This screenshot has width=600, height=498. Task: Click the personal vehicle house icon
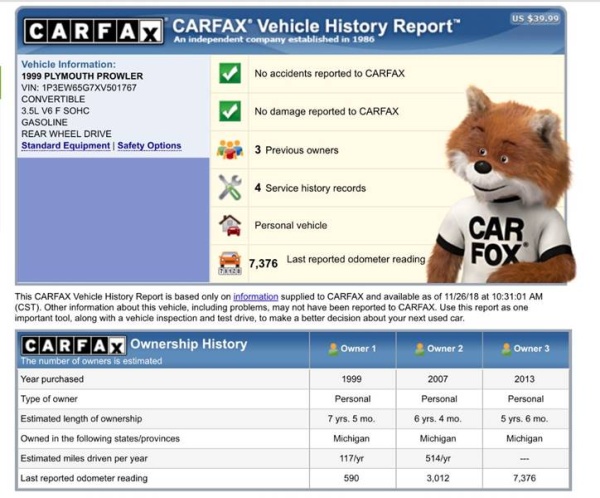(230, 225)
